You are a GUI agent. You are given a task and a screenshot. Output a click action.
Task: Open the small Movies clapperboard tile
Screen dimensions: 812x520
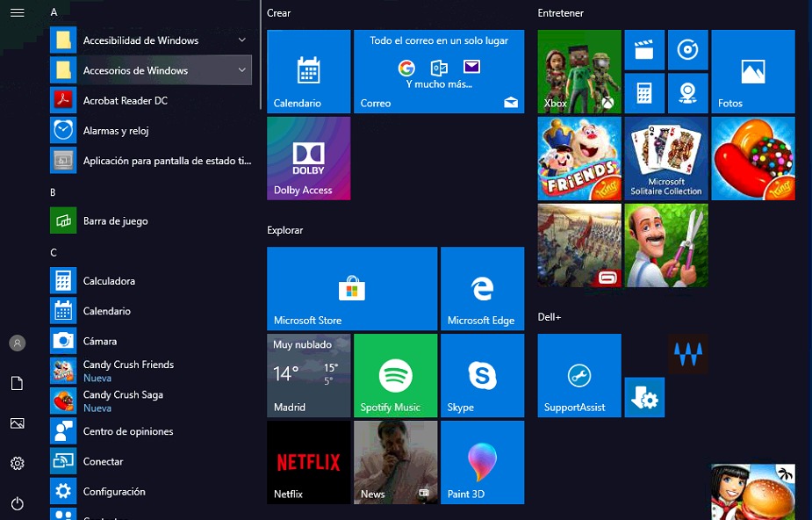644,50
